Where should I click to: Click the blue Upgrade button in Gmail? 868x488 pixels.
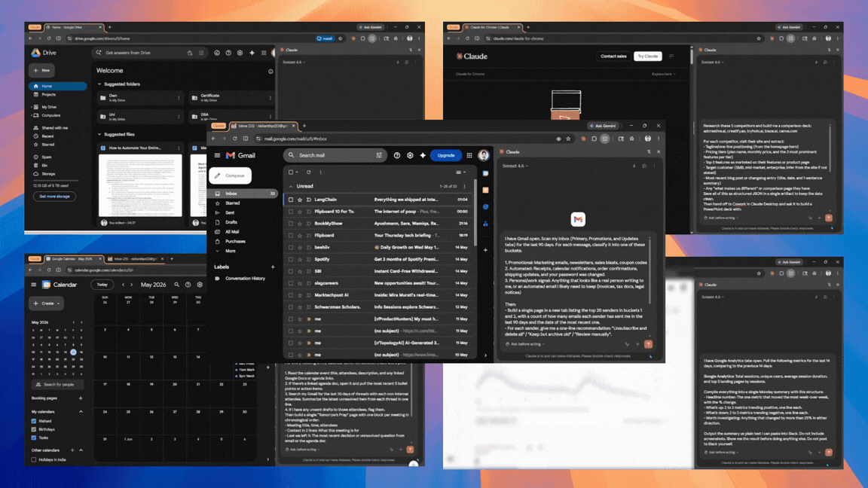[445, 155]
